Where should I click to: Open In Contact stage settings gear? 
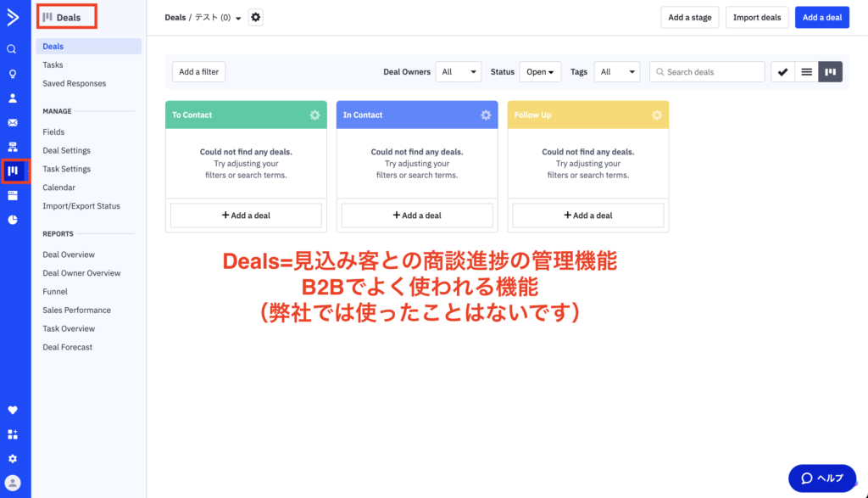click(x=486, y=115)
